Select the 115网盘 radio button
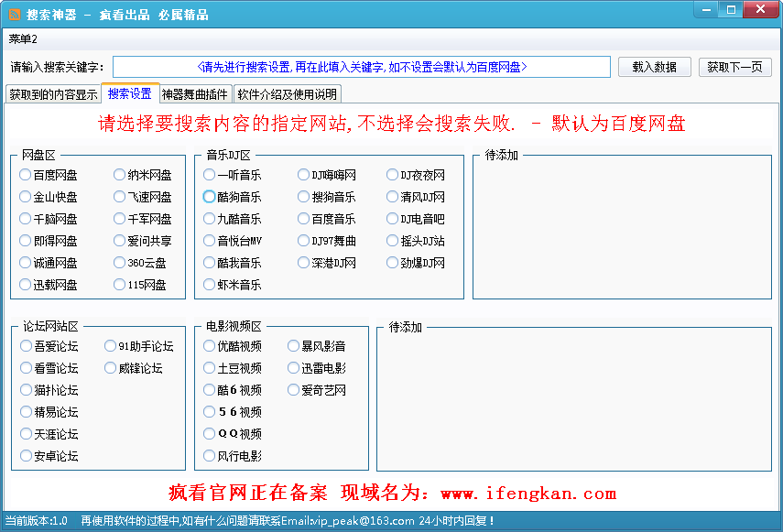783x532 pixels. (x=140, y=285)
